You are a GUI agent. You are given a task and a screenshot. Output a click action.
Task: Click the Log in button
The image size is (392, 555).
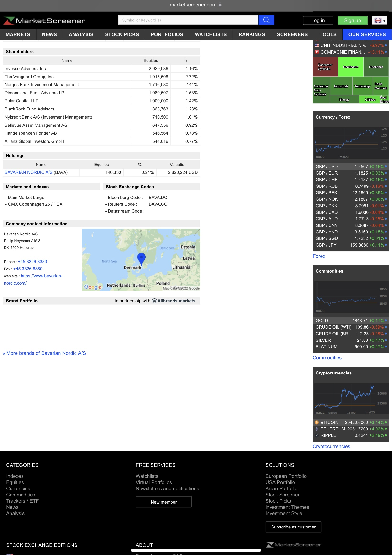click(x=318, y=21)
